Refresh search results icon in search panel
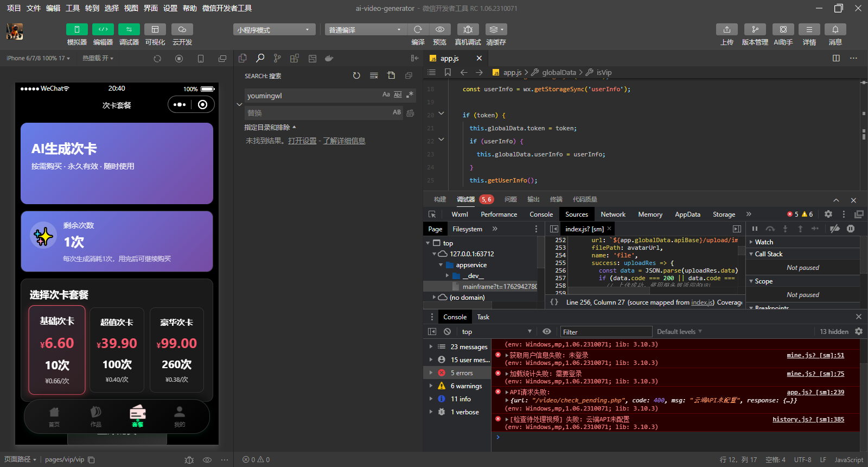 356,76
